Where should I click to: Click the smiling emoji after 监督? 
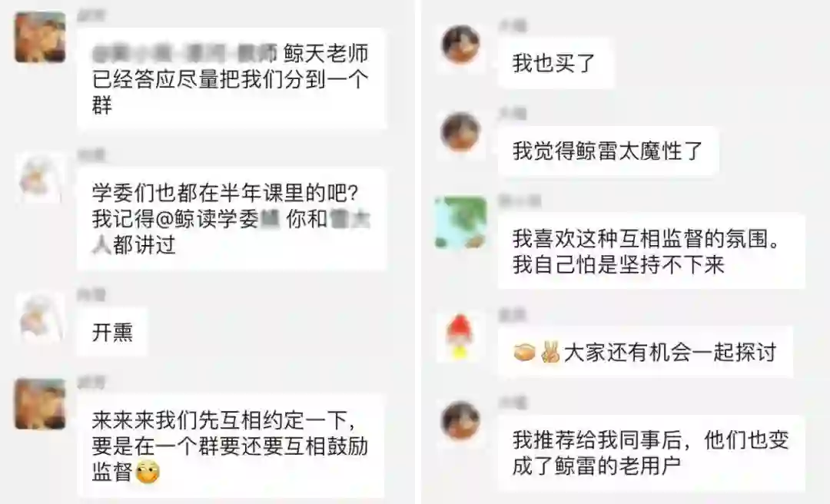(147, 472)
